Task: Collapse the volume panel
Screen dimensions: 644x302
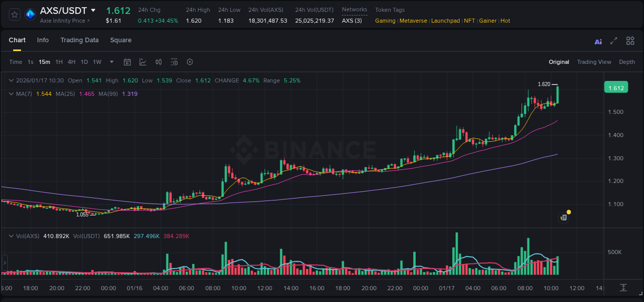Action: [11, 236]
